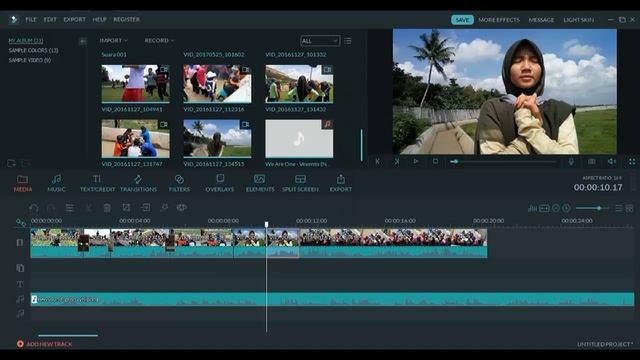This screenshot has width=640, height=360.
Task: Switch to the ELEMENTS tab
Action: click(x=260, y=183)
